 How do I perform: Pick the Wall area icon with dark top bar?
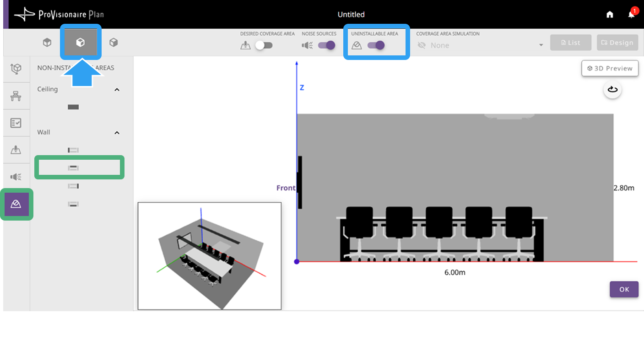pos(73,168)
